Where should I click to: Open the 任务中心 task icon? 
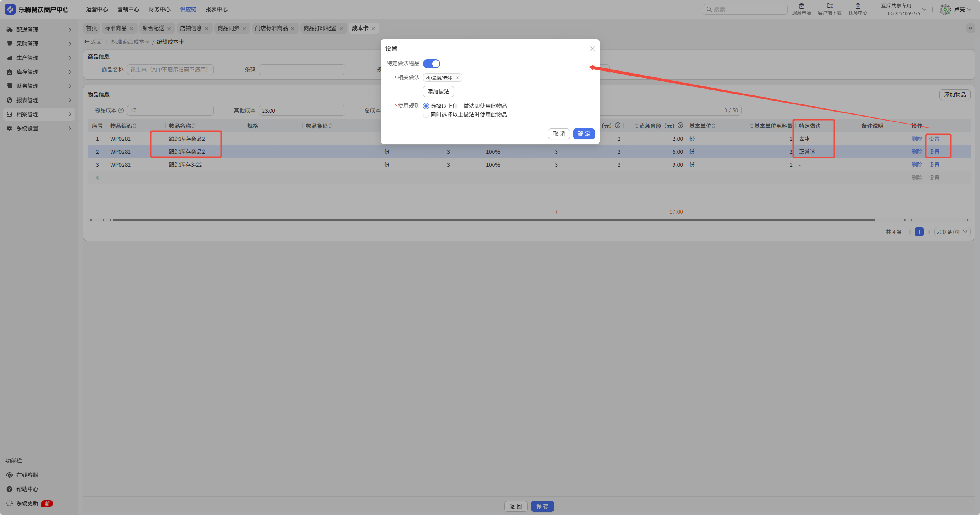[858, 6]
